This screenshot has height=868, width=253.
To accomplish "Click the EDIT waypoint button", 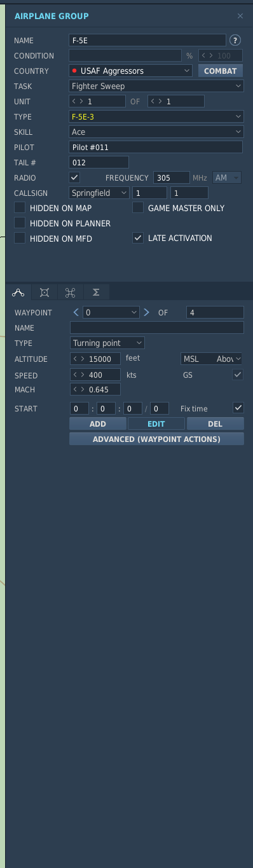I will 156,424.
